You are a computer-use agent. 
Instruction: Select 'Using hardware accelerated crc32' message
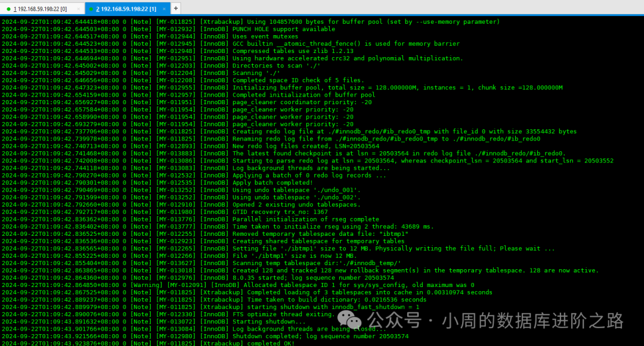348,58
